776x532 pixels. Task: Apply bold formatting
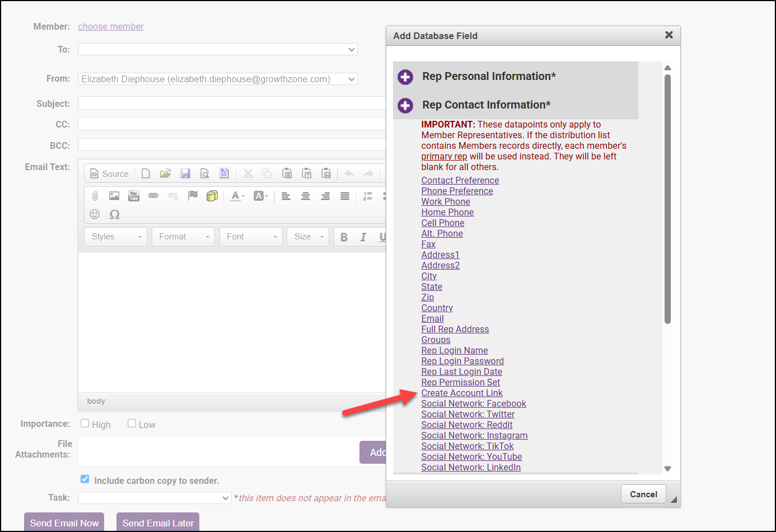(344, 237)
